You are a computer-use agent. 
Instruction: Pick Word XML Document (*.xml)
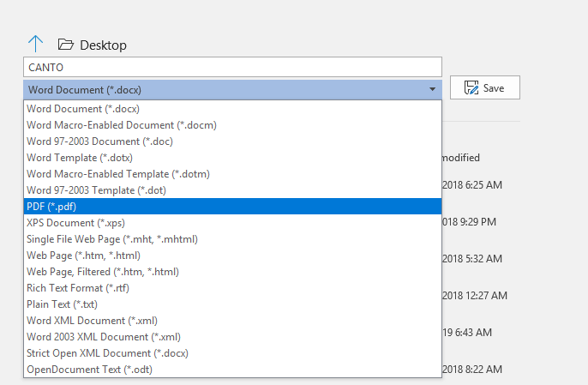[x=232, y=321]
